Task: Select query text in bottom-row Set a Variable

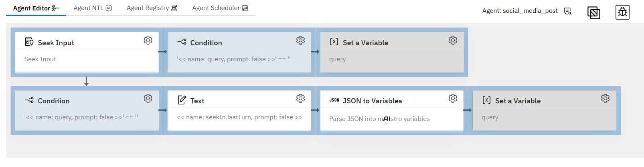Action: coord(490,117)
